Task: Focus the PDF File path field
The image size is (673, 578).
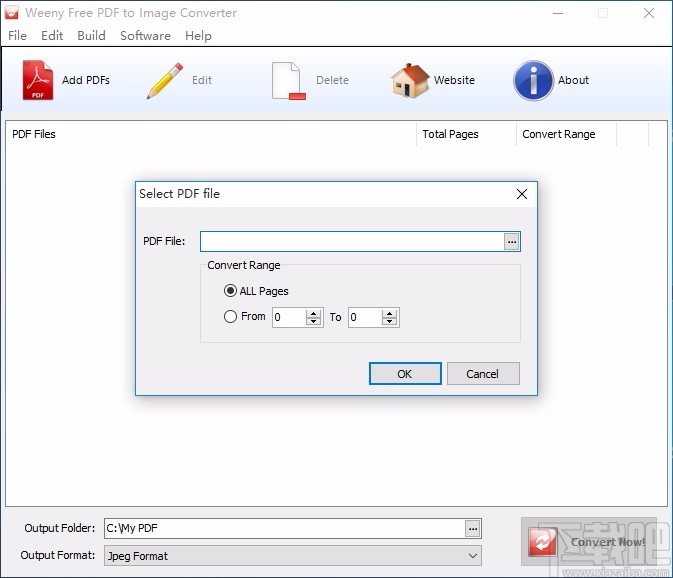Action: coord(352,242)
